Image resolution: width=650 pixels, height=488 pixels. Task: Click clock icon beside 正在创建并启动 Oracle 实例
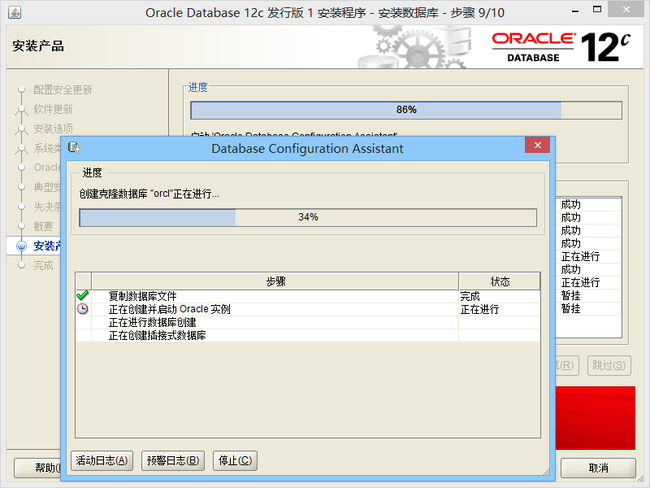coord(83,309)
